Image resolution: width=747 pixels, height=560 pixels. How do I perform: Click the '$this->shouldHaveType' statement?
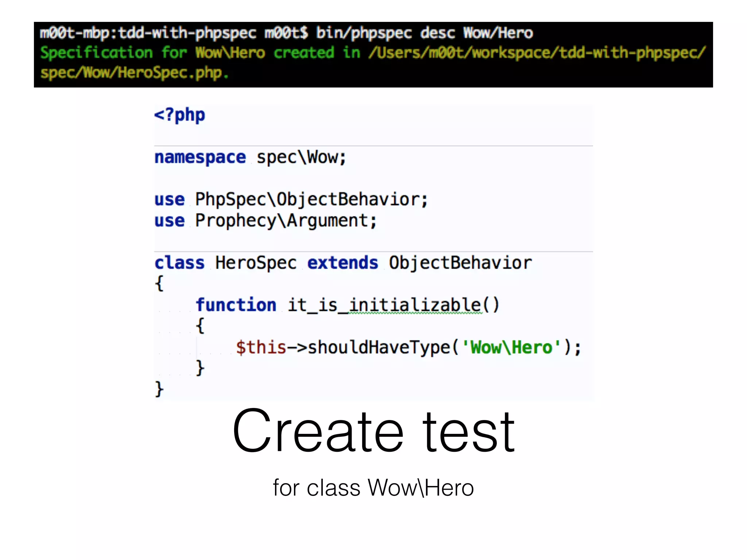(x=409, y=347)
